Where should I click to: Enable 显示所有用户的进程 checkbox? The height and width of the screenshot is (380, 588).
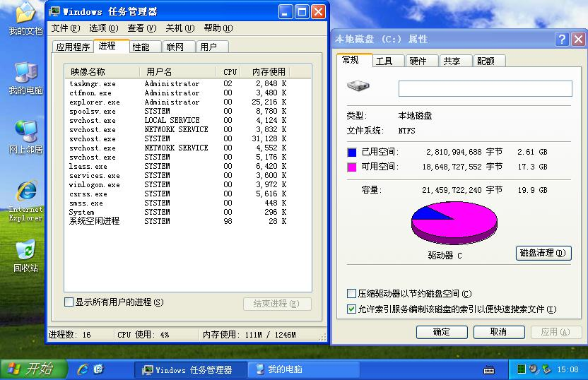coord(69,302)
